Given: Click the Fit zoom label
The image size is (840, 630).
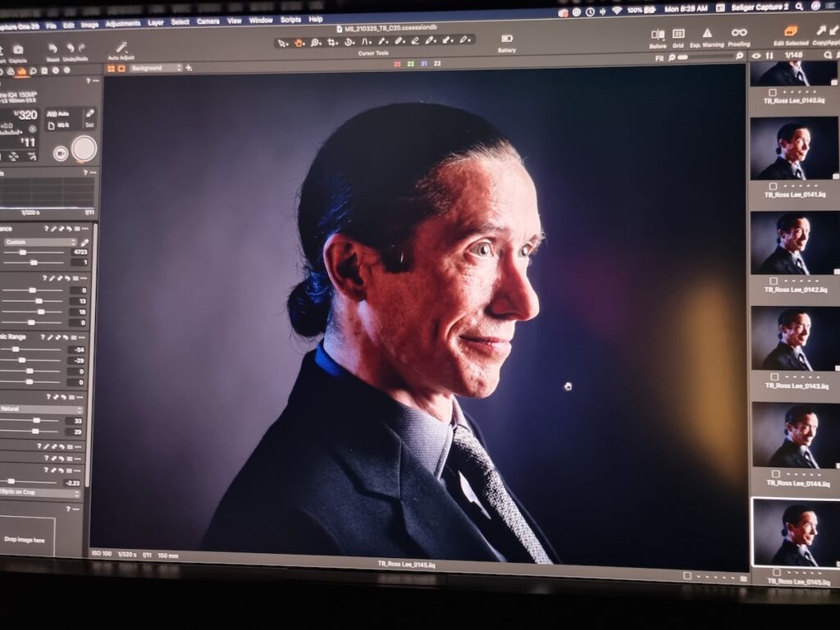Looking at the screenshot, I should 660,58.
